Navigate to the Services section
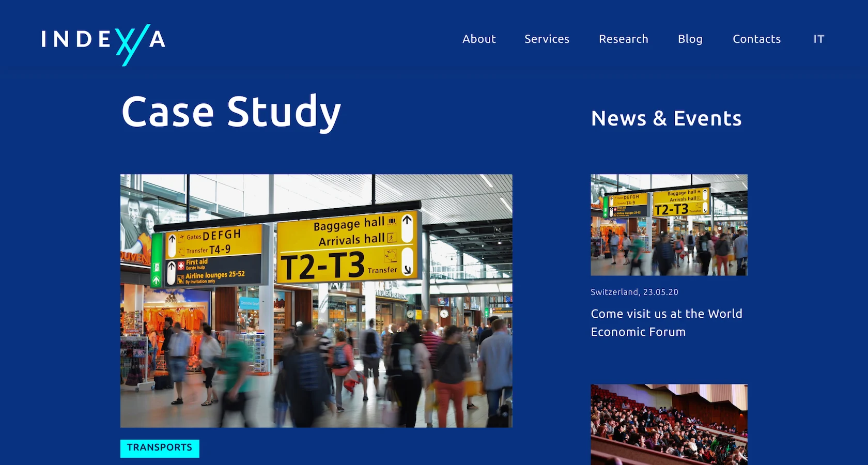The width and height of the screenshot is (868, 465). tap(547, 39)
